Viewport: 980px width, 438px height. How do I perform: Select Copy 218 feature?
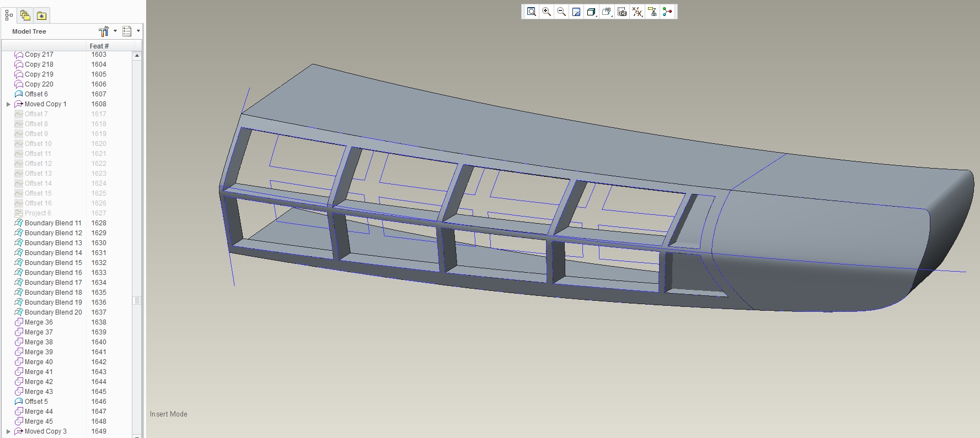tap(39, 64)
